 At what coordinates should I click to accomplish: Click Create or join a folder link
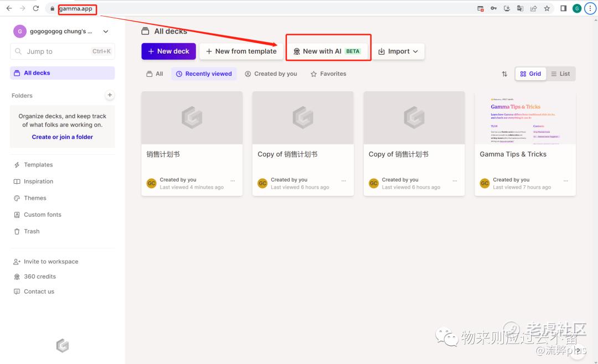[62, 137]
